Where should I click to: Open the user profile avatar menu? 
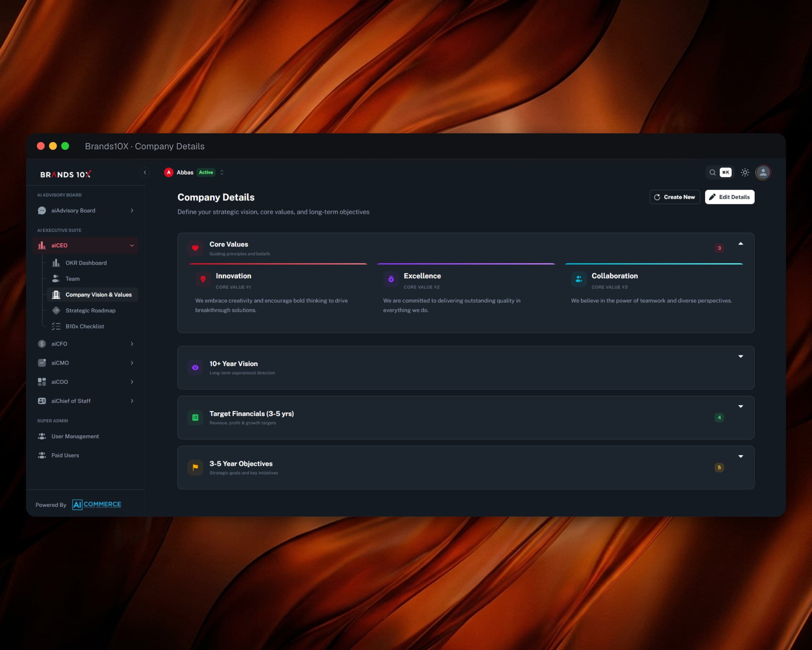(763, 172)
